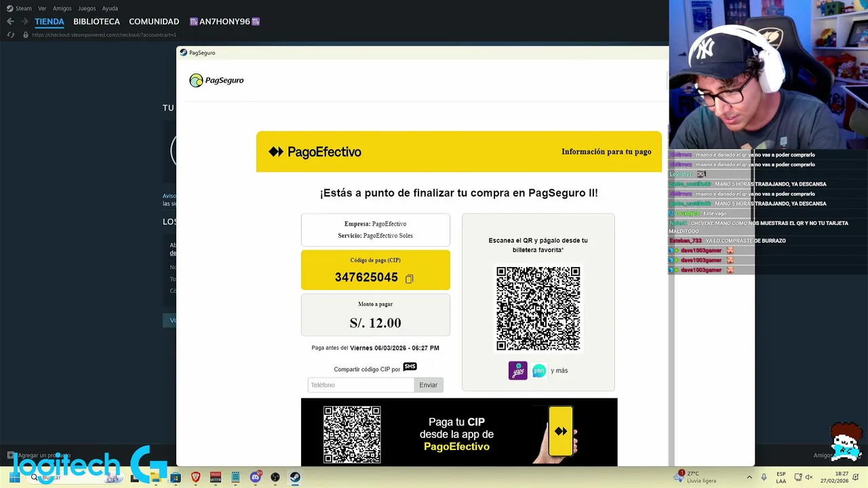Click the PagoEfectivo logo on the yellow banner
This screenshot has width=868, height=488.
tap(315, 152)
